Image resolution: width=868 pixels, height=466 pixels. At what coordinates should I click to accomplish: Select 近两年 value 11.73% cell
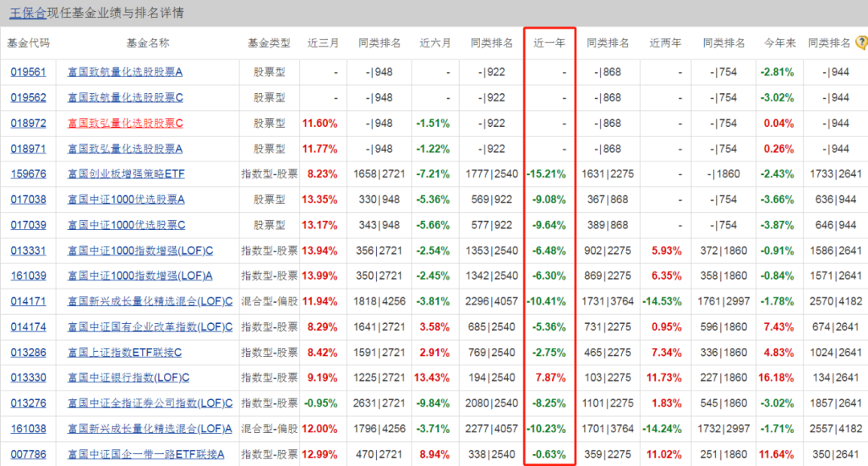[665, 378]
